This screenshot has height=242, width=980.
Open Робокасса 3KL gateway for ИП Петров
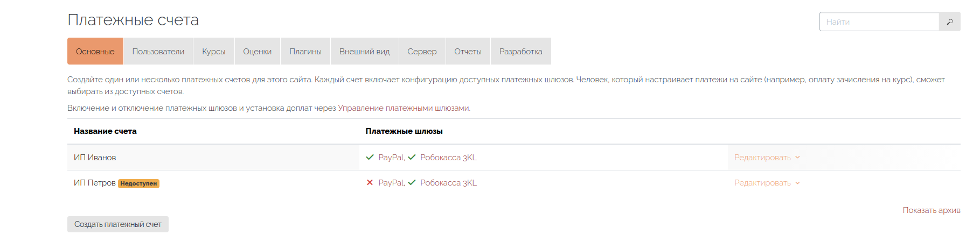point(448,183)
